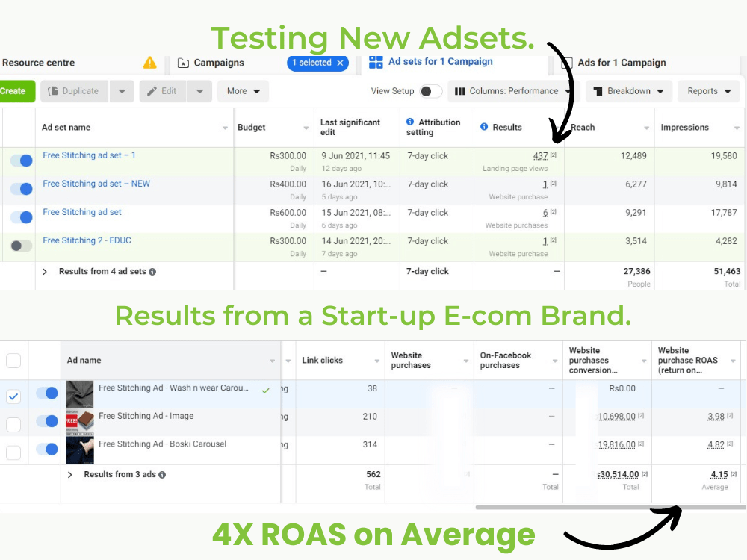Open the Free Stitching ad set – 1 link

coord(89,155)
